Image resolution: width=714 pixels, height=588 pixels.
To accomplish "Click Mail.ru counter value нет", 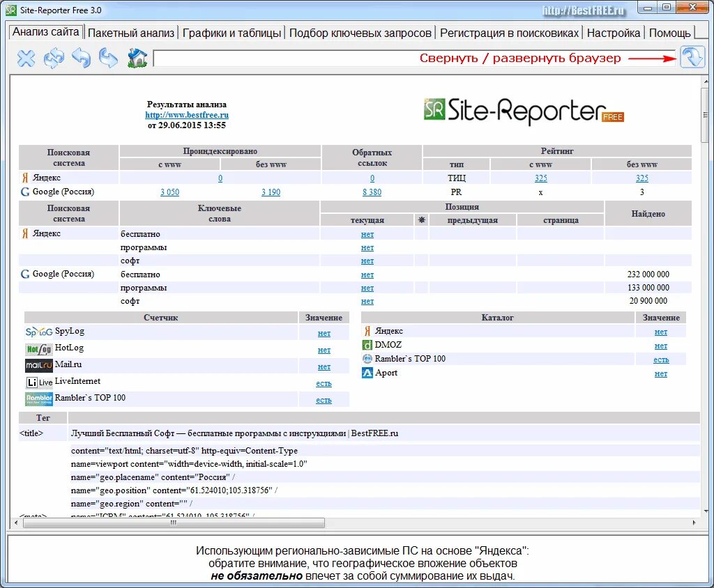I will coord(324,367).
